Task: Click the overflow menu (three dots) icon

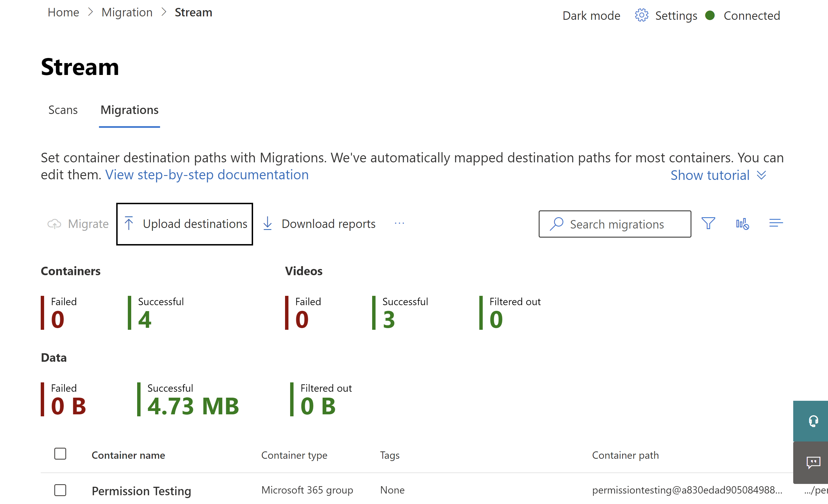Action: 399,223
